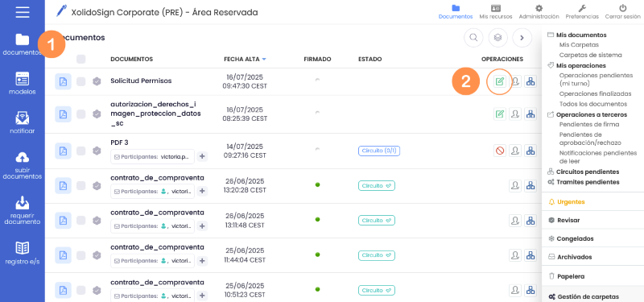
Task: Click circuit icon for contrato dated 13:20:28
Action: tap(530, 186)
